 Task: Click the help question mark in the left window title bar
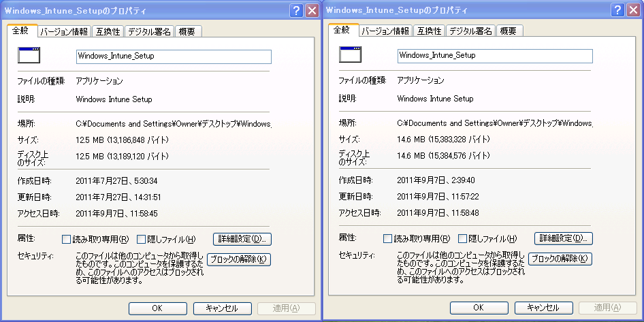click(296, 11)
